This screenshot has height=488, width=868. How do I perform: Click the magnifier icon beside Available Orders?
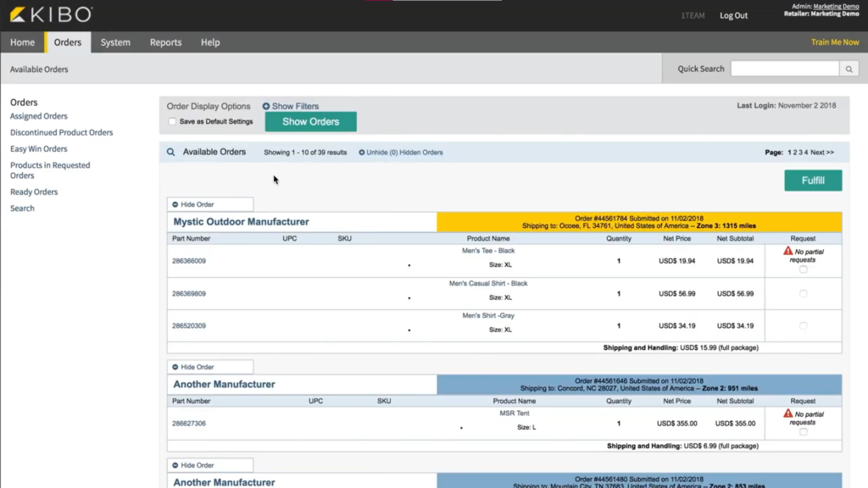[170, 152]
